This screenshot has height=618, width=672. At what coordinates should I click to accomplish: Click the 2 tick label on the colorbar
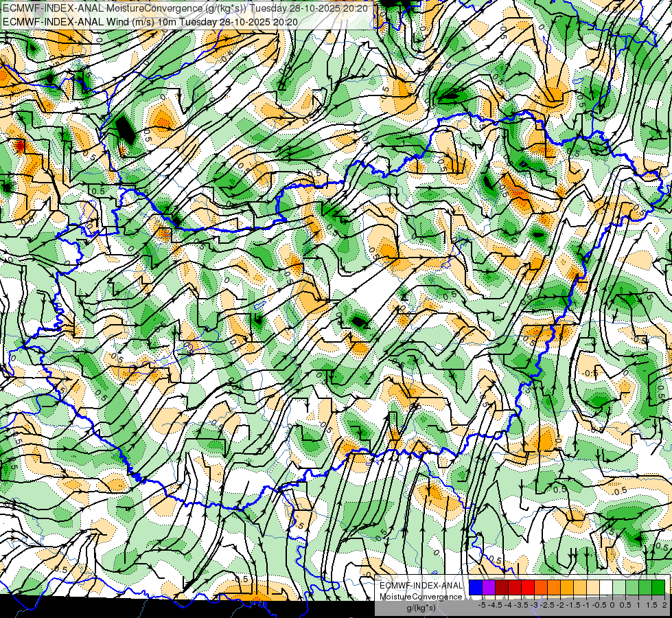click(x=664, y=605)
